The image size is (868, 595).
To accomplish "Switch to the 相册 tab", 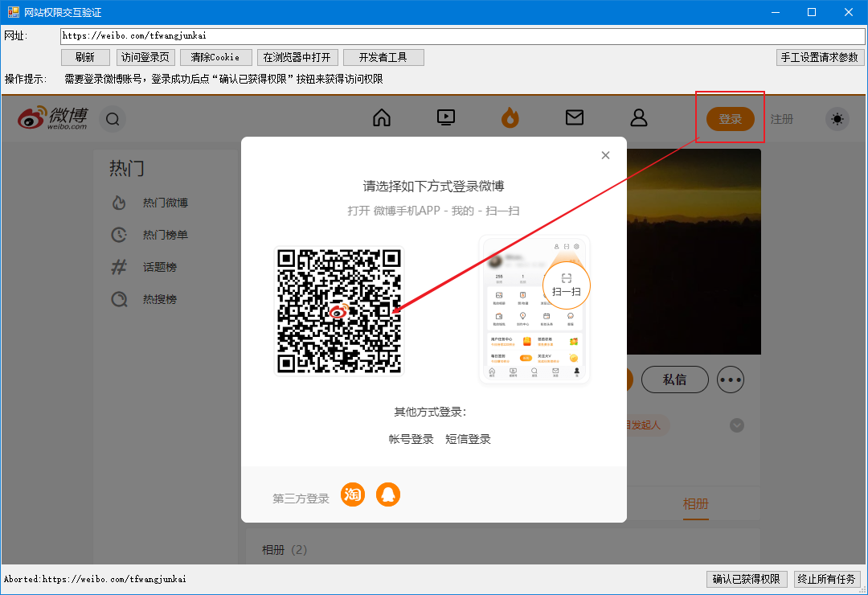I will click(x=695, y=504).
